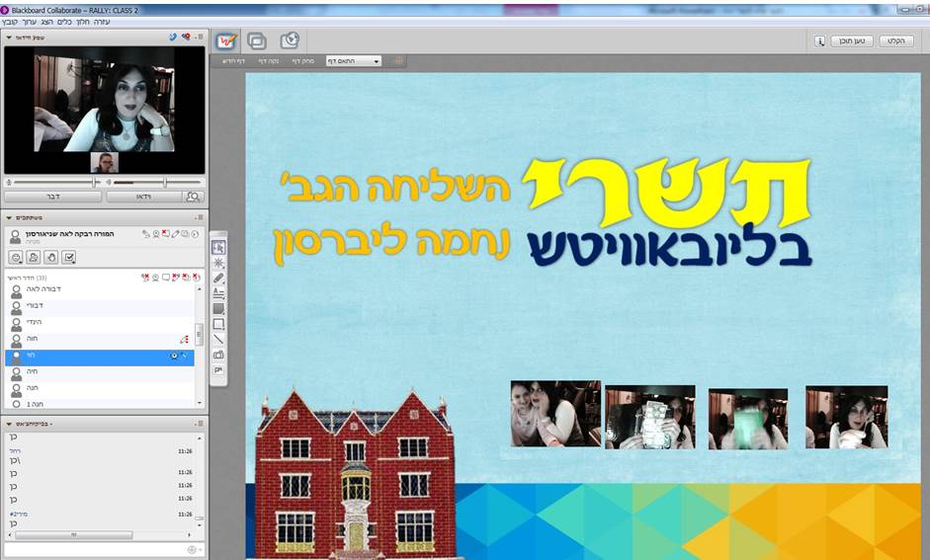Switch to Application Sharing mode
Viewport: 930px width, 560px height.
pos(257,40)
